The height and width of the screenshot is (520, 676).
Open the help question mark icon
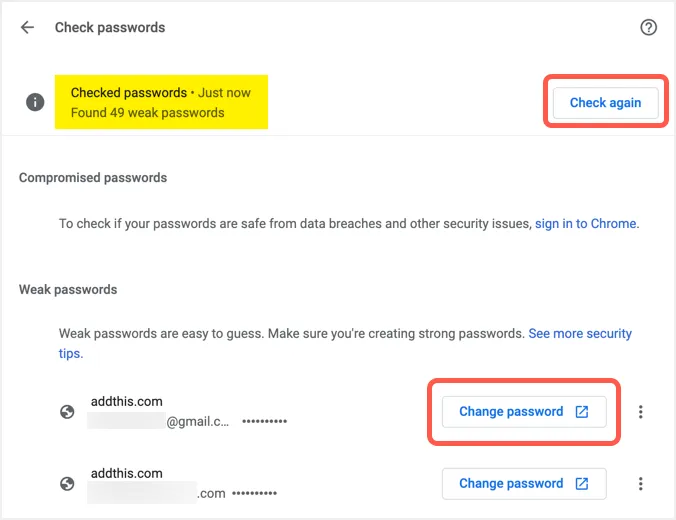click(x=648, y=28)
